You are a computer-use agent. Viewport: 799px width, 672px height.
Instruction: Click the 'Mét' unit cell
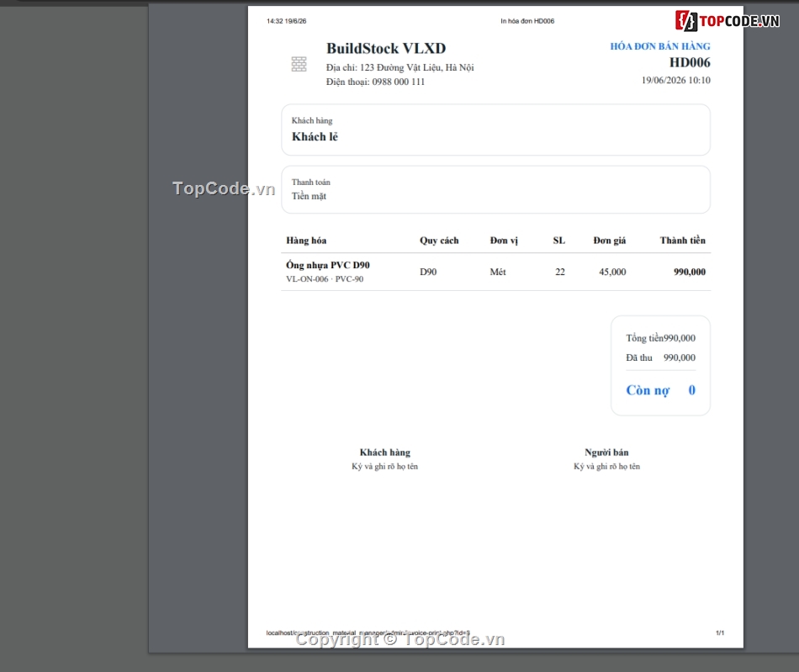[x=498, y=272]
